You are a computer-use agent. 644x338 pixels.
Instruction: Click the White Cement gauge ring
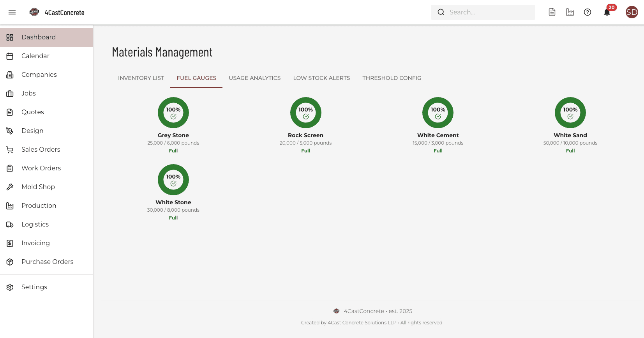tap(438, 113)
